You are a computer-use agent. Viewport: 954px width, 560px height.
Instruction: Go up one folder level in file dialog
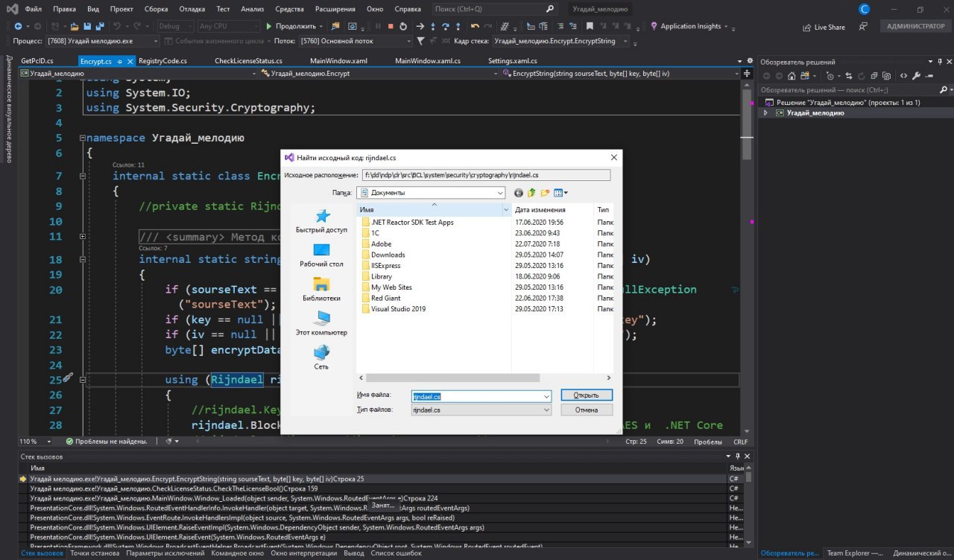531,193
